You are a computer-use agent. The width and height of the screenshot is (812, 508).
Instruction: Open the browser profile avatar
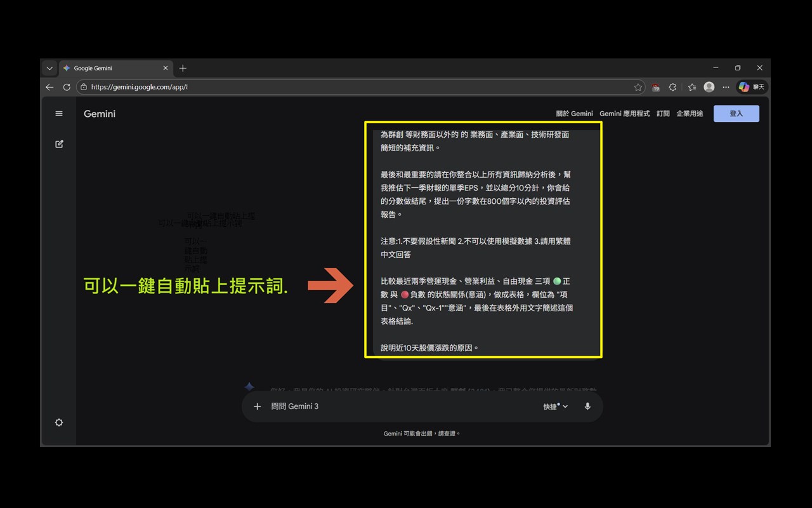click(x=709, y=87)
